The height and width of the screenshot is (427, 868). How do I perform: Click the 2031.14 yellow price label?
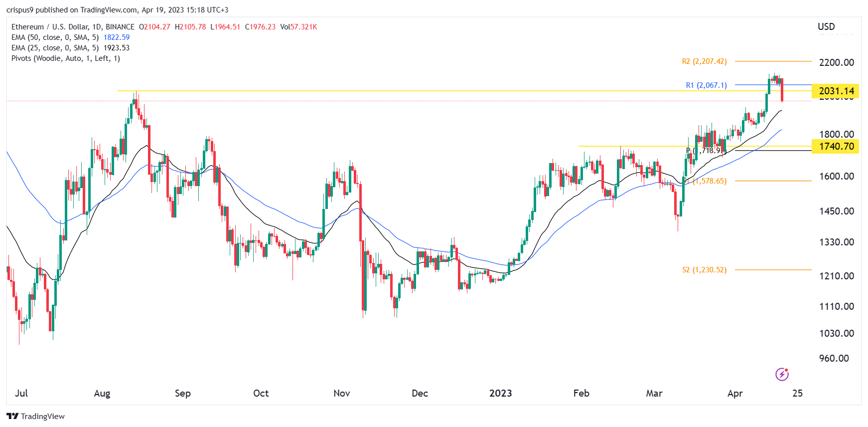pyautogui.click(x=836, y=91)
